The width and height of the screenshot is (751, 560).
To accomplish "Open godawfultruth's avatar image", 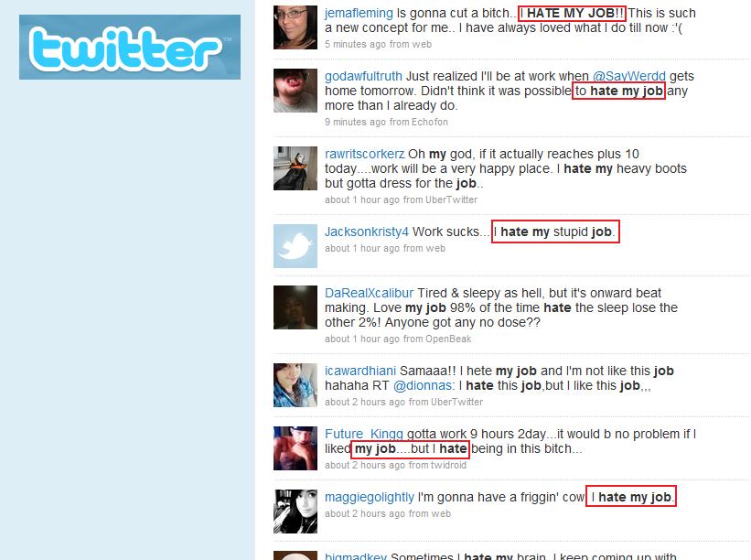I will pos(295,91).
